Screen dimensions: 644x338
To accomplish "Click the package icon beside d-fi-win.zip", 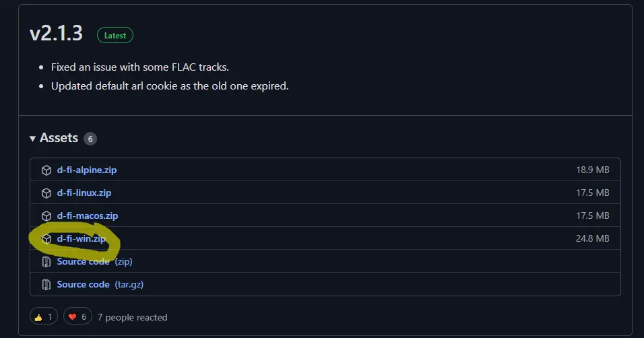I will coord(46,239).
